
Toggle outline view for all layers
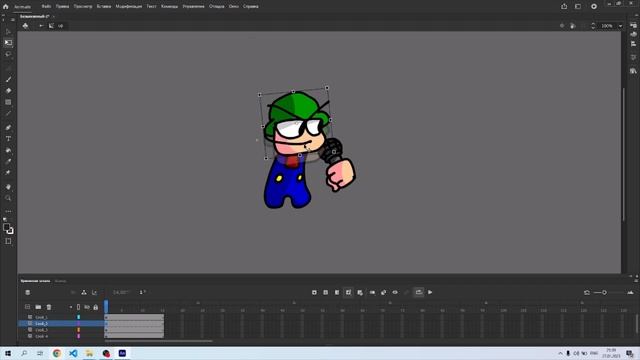pos(78,307)
